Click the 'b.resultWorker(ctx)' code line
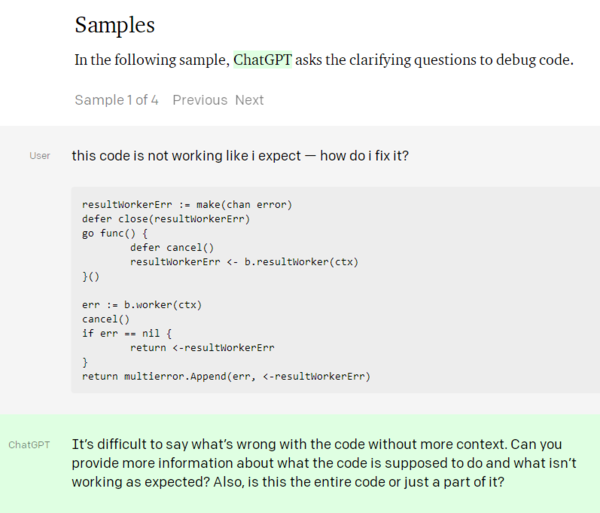This screenshot has height=513, width=600. (x=244, y=262)
